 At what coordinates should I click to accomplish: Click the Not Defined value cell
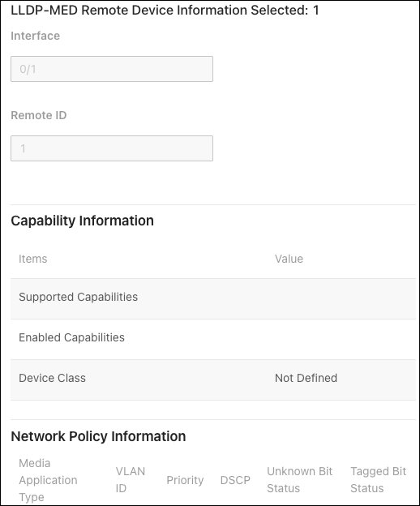pyautogui.click(x=306, y=378)
